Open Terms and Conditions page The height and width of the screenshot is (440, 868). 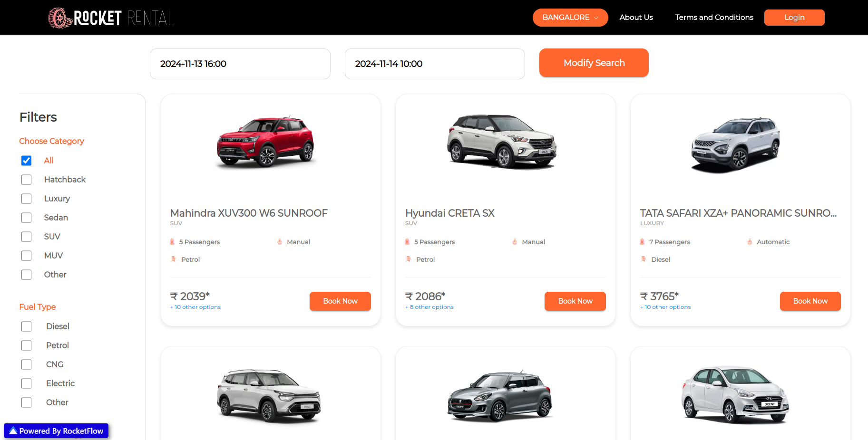714,18
